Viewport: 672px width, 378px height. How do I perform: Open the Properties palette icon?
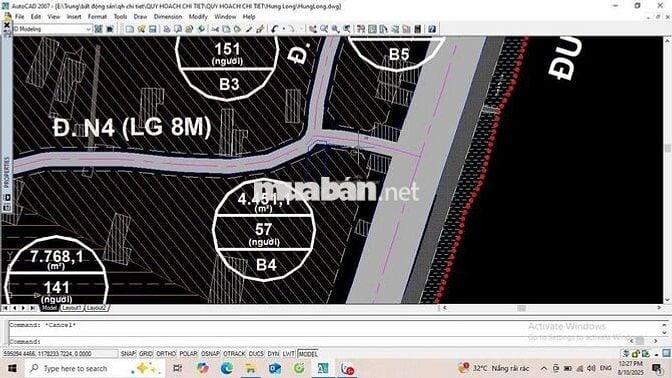coord(361,29)
